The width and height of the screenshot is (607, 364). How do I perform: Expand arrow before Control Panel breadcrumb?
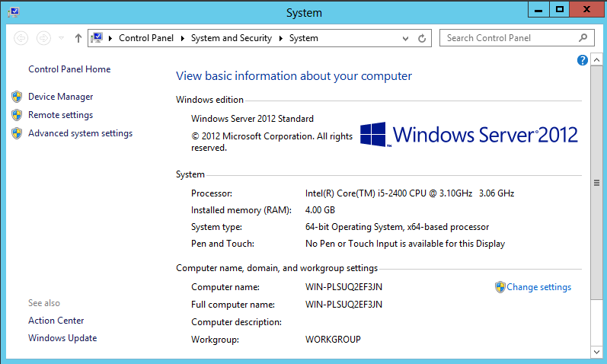pyautogui.click(x=110, y=38)
